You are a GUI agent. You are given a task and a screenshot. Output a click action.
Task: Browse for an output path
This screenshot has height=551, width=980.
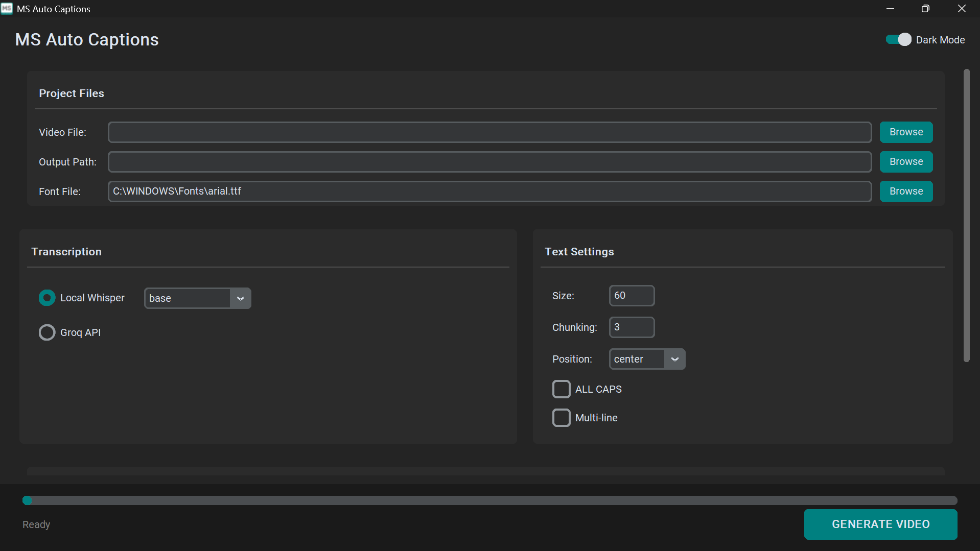point(905,161)
